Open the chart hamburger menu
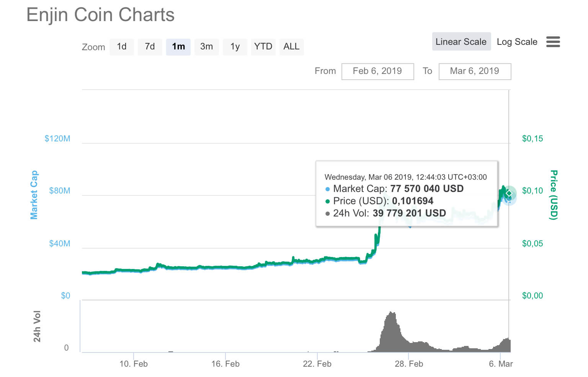The height and width of the screenshot is (377, 588). coord(553,42)
